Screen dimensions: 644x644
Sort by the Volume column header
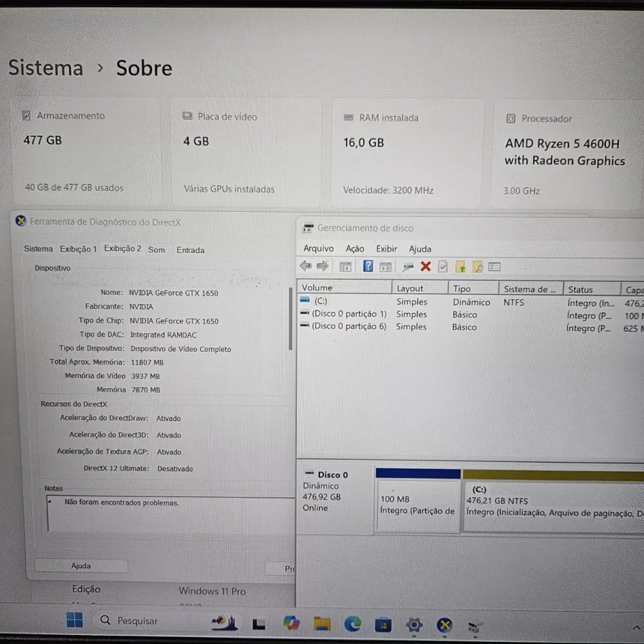coord(344,287)
